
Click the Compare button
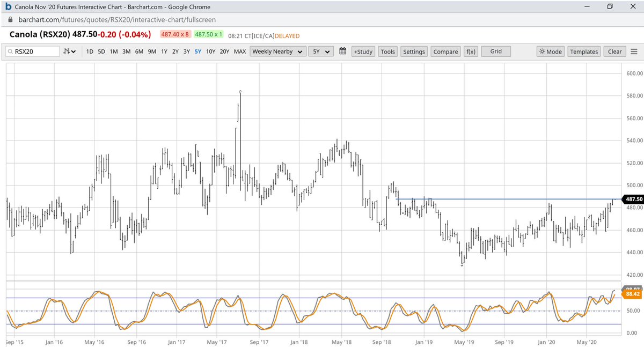445,51
